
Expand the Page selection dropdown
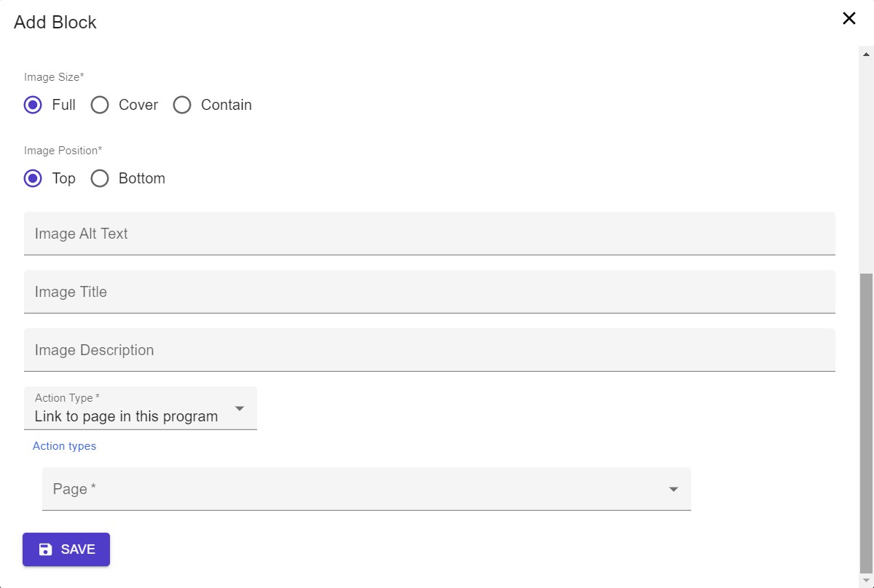click(x=366, y=489)
